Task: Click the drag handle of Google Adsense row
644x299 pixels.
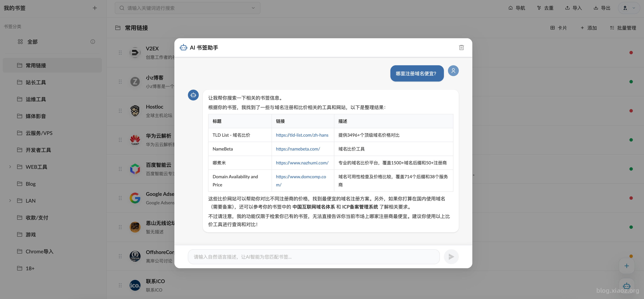Action: point(120,198)
